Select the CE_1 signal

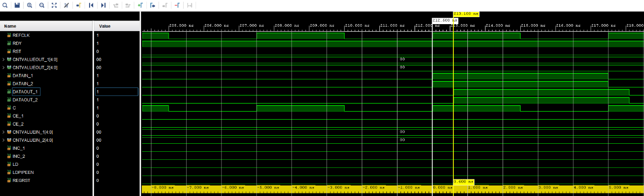18,116
